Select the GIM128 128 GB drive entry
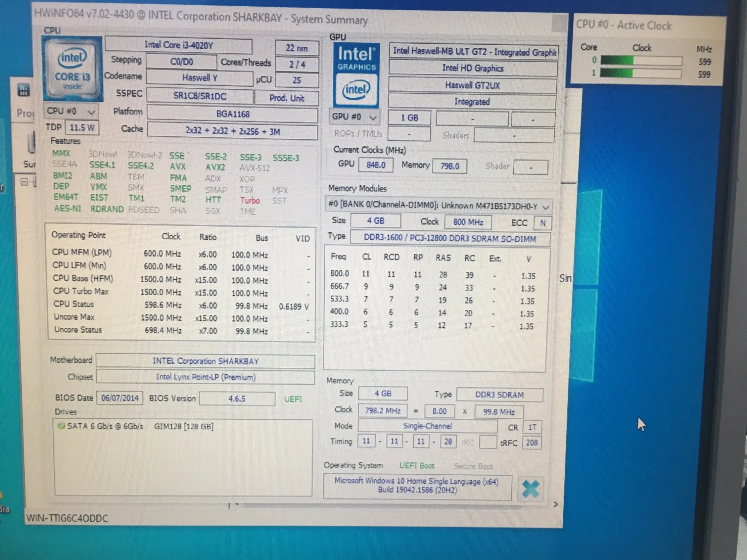The height and width of the screenshot is (560, 747). point(183,426)
